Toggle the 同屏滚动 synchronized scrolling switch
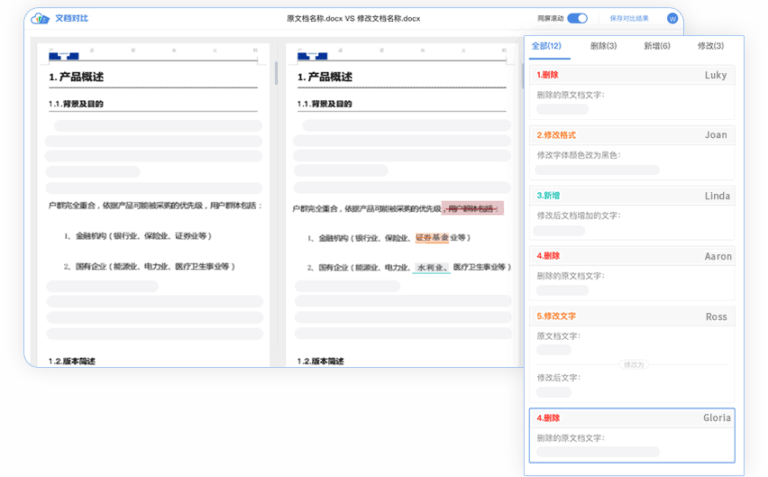This screenshot has height=477, width=768. coord(577,18)
